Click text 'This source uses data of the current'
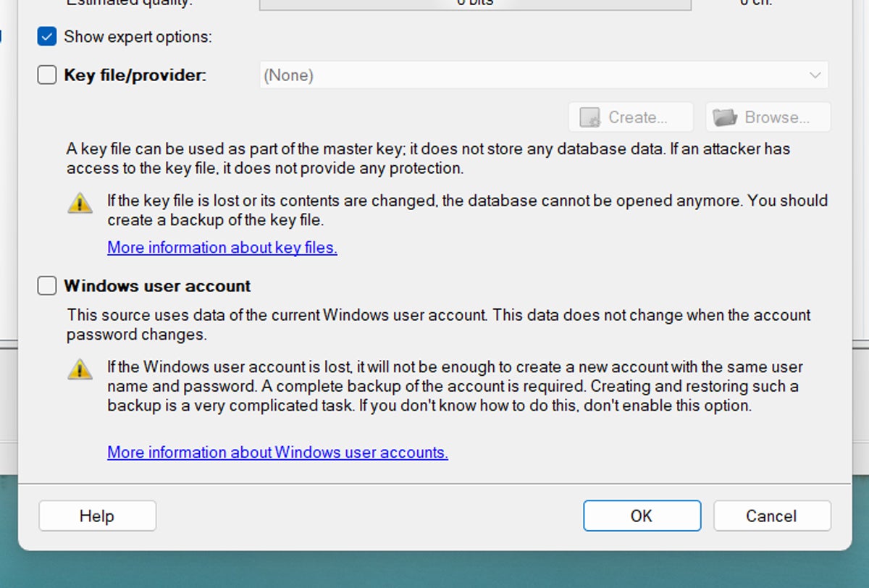This screenshot has height=588, width=869. point(193,316)
